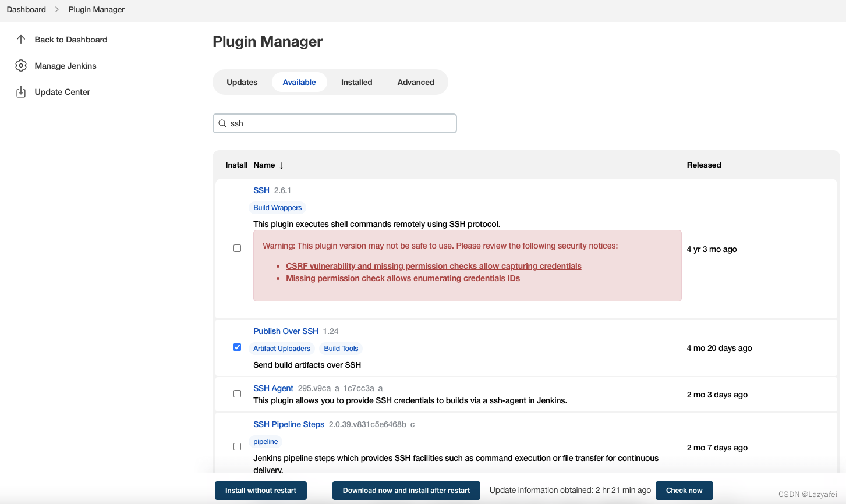
Task: Open the Update Center link
Action: [62, 92]
